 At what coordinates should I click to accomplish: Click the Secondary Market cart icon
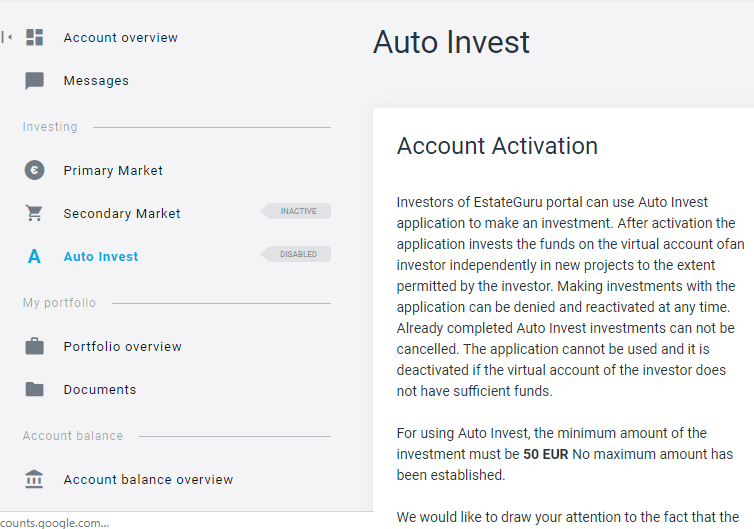coord(35,213)
